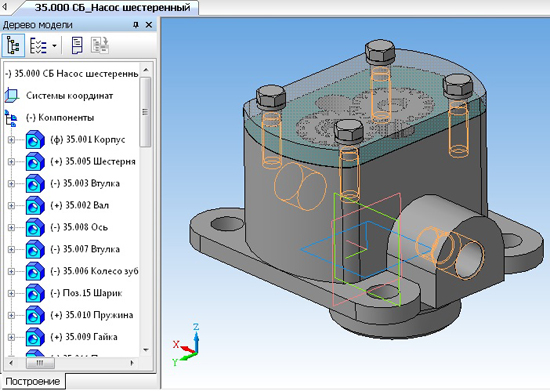Screen dimensions: 550x391
Task: Click the part icon of 35.001 Корпус
Action: tap(35, 140)
